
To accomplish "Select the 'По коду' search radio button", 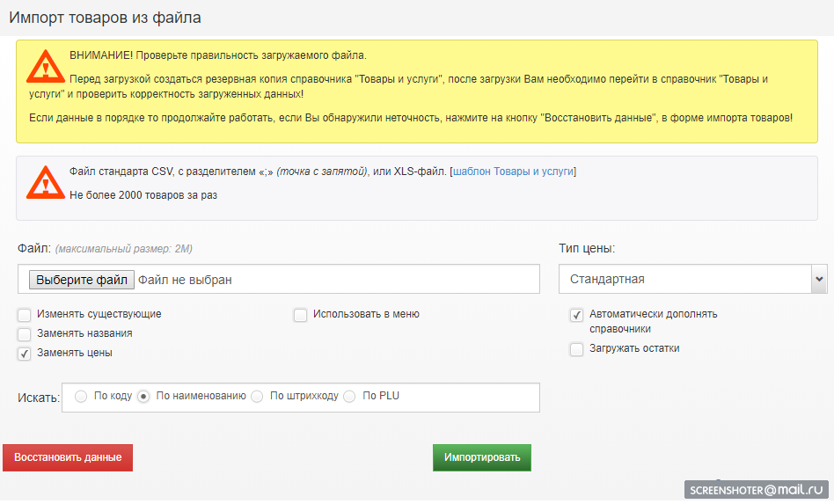I will [81, 397].
